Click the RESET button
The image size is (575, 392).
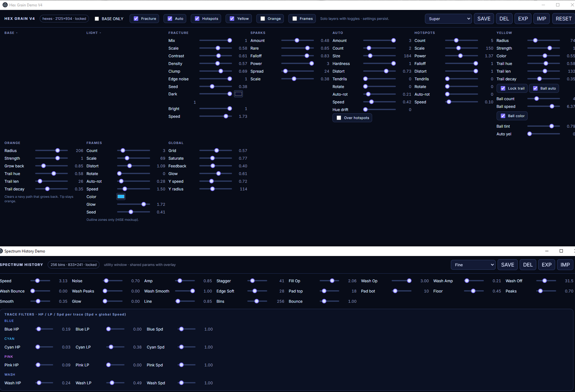563,19
